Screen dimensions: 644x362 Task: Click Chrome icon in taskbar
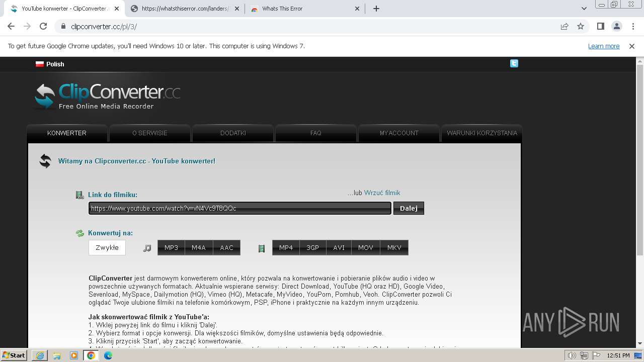click(x=91, y=355)
